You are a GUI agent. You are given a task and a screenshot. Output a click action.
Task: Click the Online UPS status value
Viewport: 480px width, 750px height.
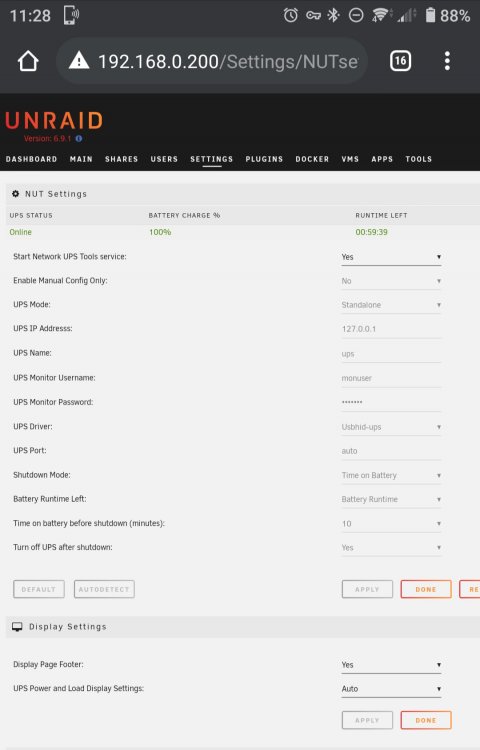click(21, 232)
